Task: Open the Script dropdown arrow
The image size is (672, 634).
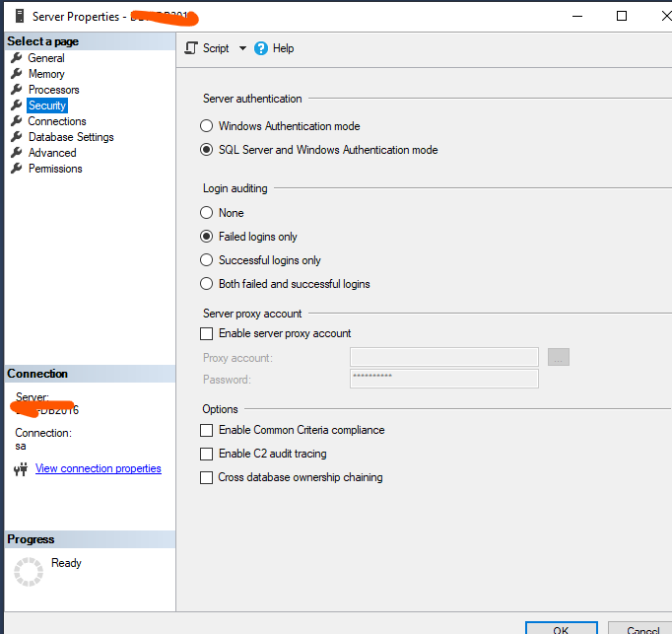Action: click(242, 48)
